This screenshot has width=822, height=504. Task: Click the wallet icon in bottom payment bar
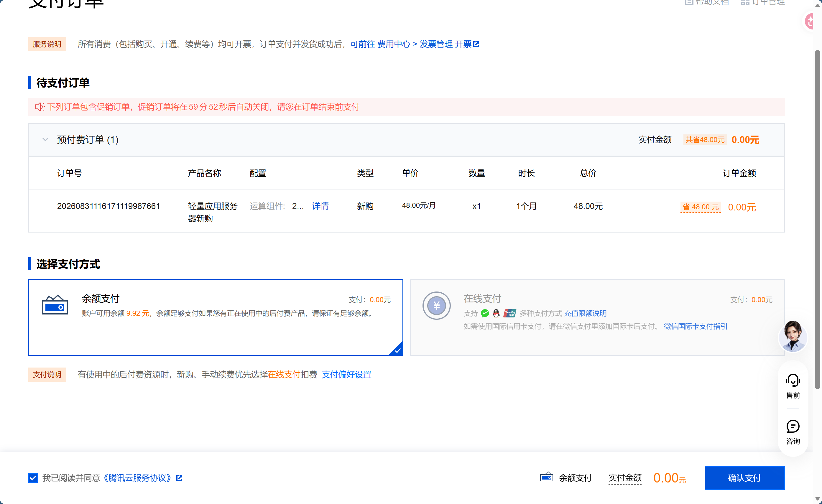point(546,477)
